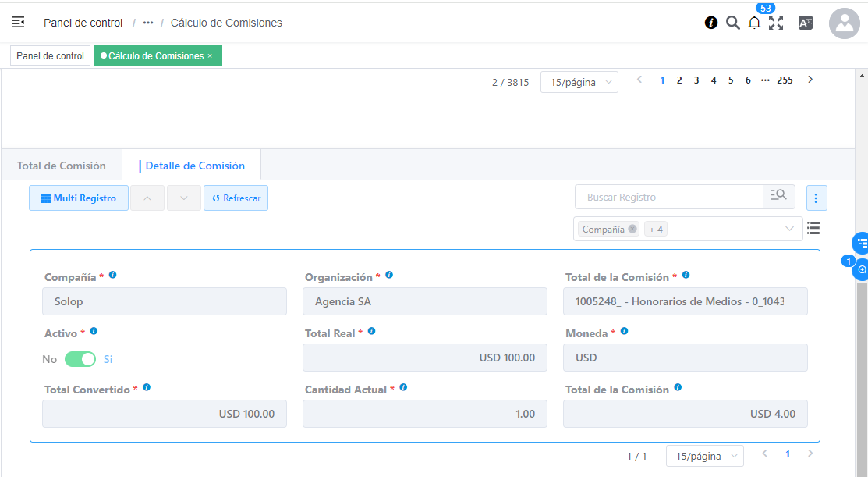Screen dimensions: 868x477
Task: Toggle the Activo switch
Action: coord(80,359)
